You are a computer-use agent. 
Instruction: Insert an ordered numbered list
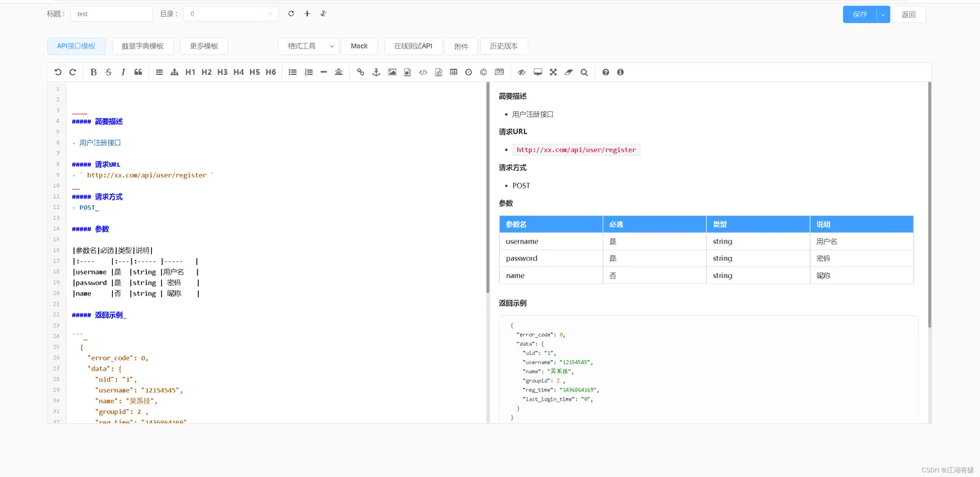click(309, 72)
